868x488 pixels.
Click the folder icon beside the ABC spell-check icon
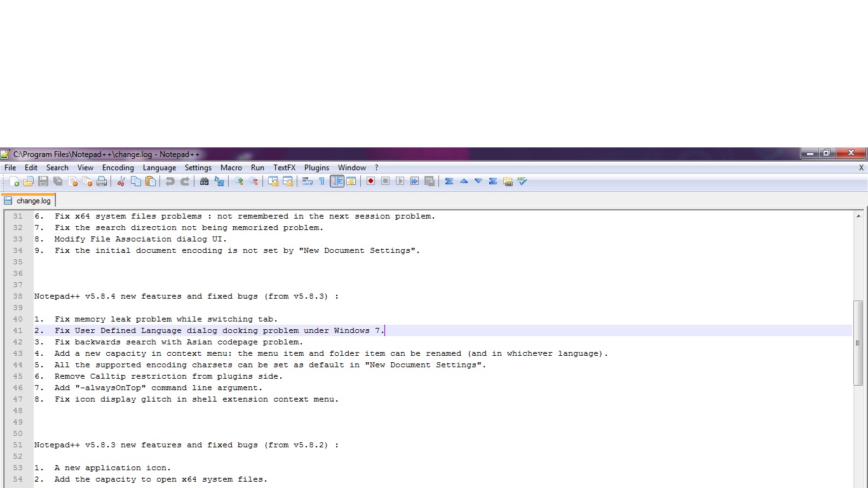(x=508, y=182)
